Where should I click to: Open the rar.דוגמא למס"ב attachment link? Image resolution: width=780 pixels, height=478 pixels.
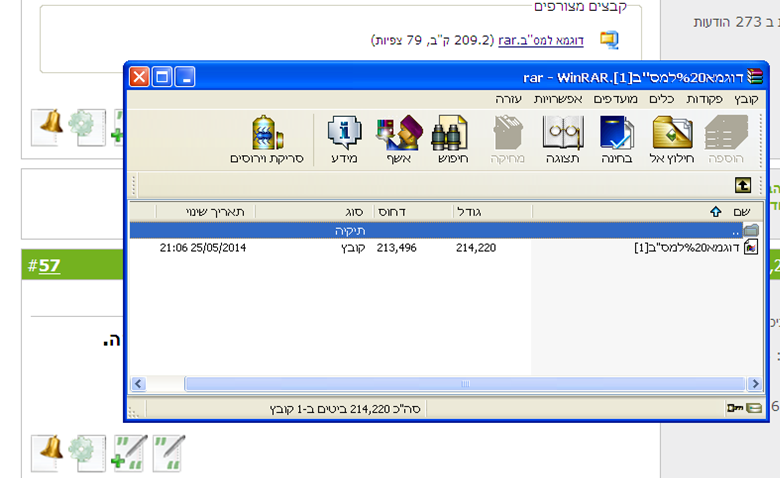point(541,40)
